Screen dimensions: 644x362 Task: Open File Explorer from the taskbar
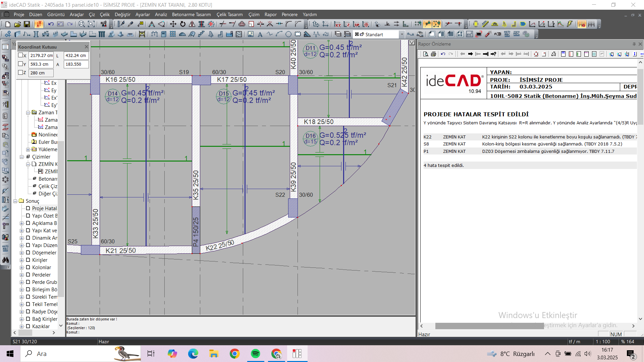(x=214, y=354)
